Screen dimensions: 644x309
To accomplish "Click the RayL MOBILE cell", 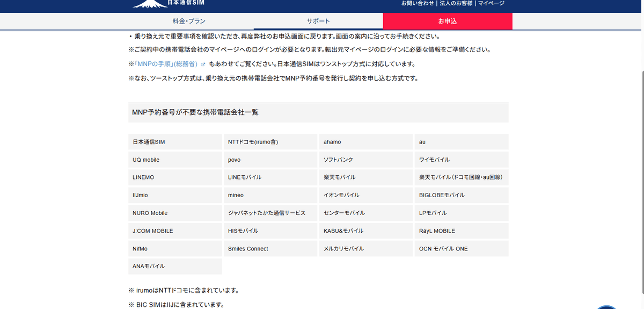I will point(462,231).
